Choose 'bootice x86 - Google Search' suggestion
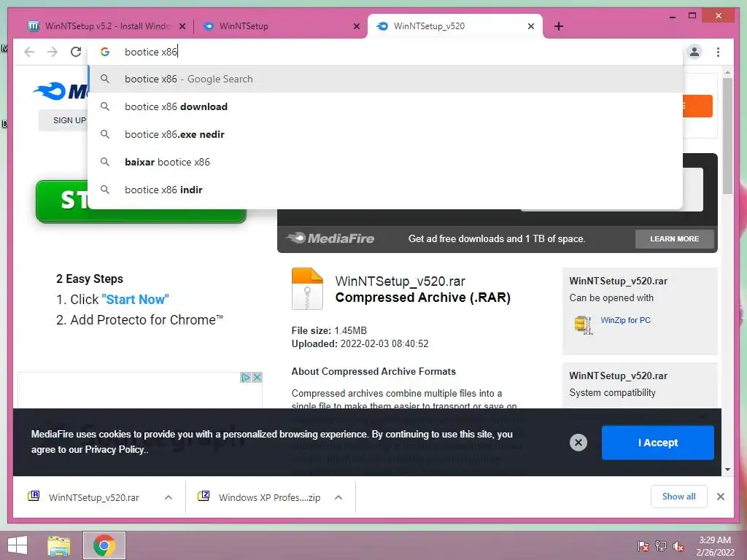747x560 pixels. [x=385, y=79]
